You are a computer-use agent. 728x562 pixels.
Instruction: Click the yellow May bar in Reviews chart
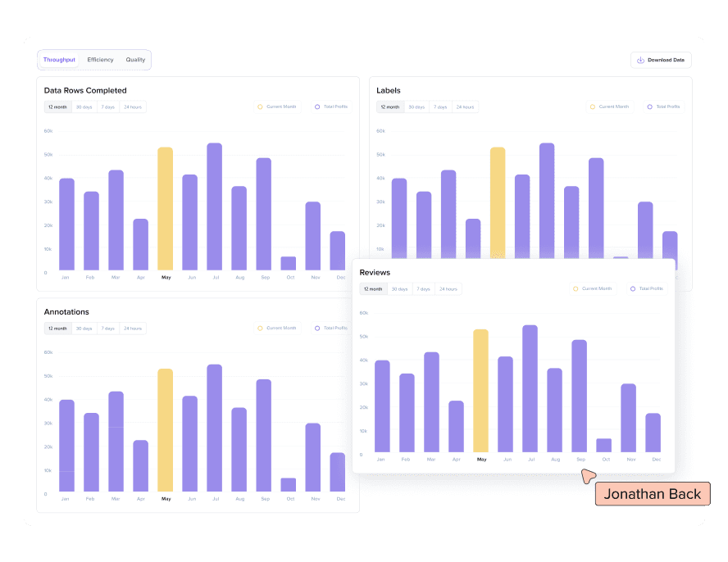(x=481, y=390)
